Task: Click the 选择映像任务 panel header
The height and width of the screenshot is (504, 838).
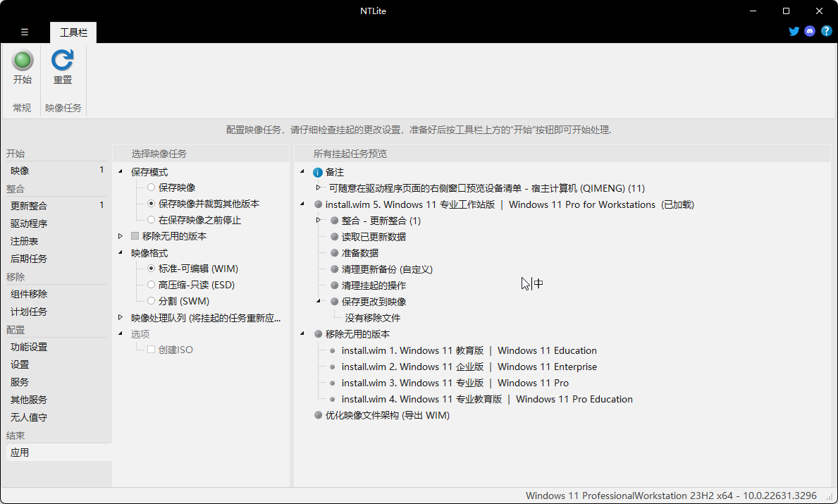Action: coord(200,154)
